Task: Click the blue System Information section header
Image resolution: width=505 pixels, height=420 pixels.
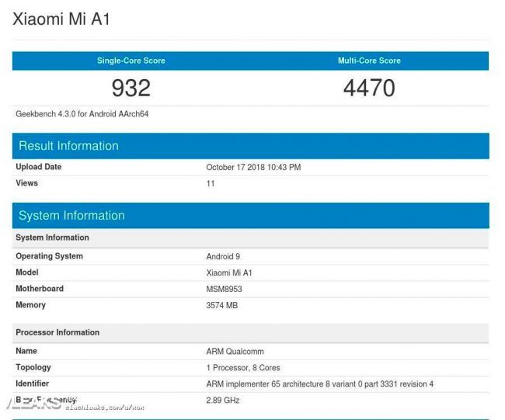Action: coord(251,216)
